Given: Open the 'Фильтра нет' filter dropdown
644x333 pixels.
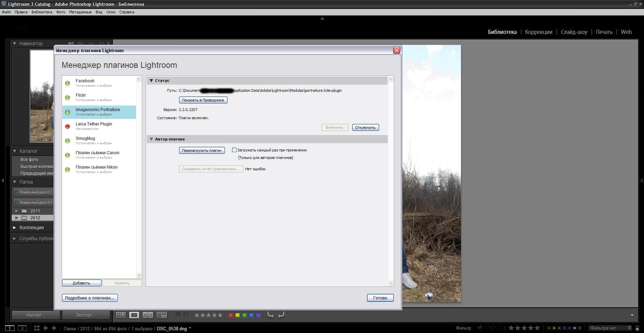Looking at the screenshot, I should pyautogui.click(x=610, y=328).
